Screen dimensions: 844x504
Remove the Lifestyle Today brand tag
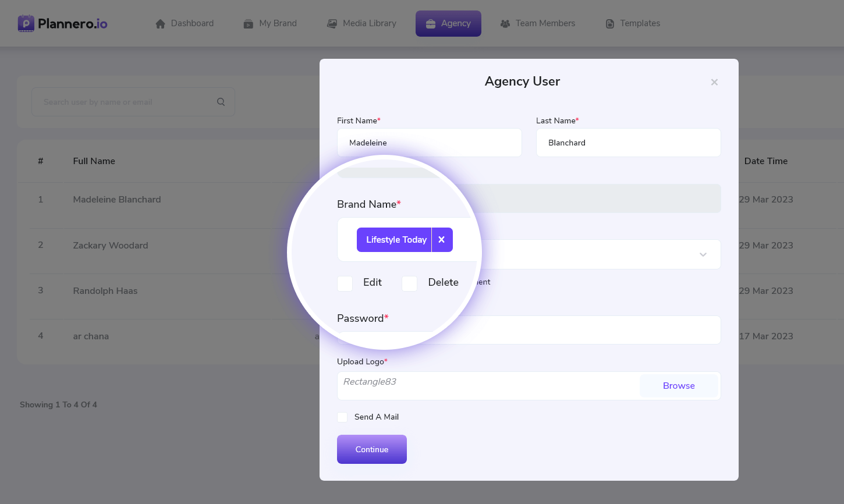tap(442, 240)
